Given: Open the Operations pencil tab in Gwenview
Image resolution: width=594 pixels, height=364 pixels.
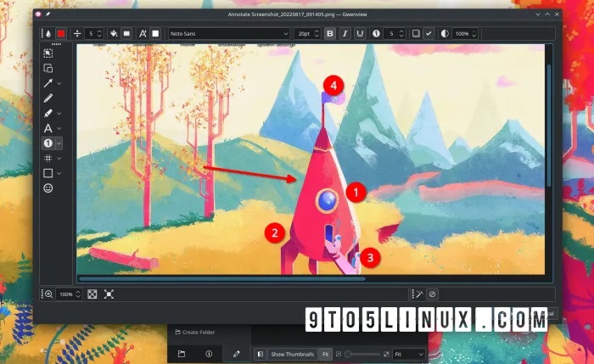Looking at the screenshot, I should [237, 354].
